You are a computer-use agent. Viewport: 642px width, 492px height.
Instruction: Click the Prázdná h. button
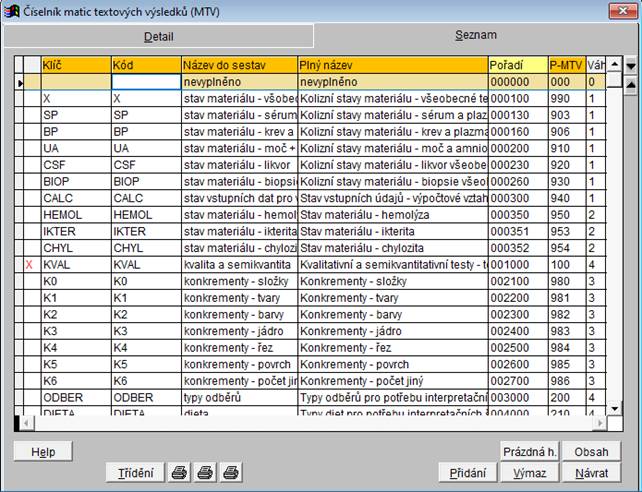[x=528, y=451]
